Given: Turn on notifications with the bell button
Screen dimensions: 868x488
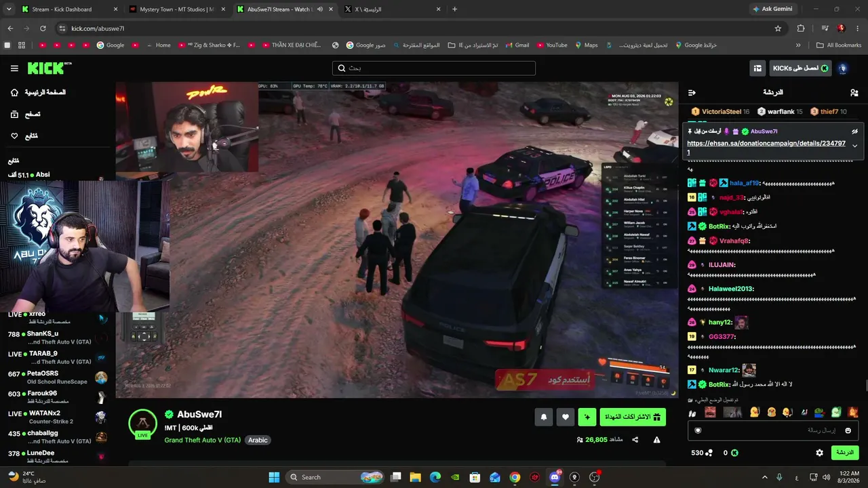Looking at the screenshot, I should pos(543,418).
